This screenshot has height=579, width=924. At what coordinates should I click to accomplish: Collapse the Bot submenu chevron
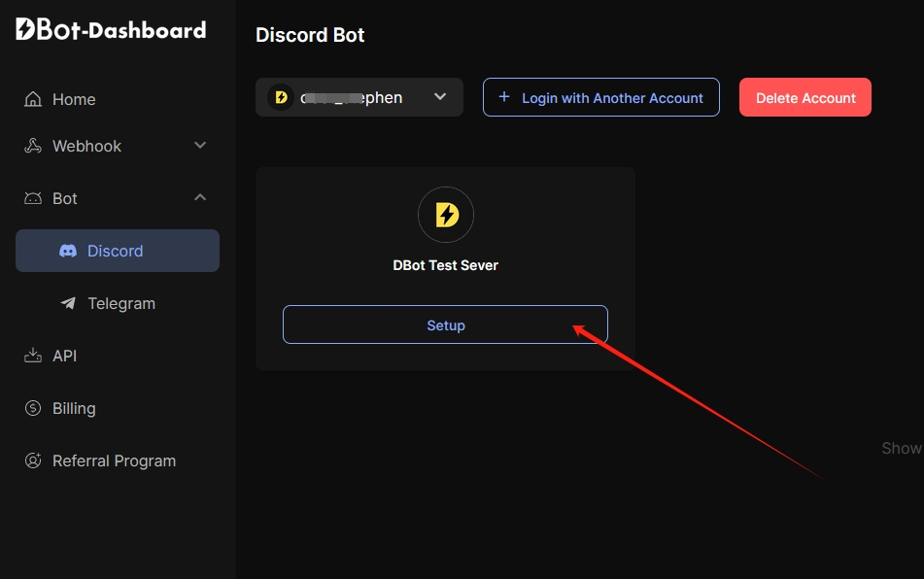click(200, 197)
